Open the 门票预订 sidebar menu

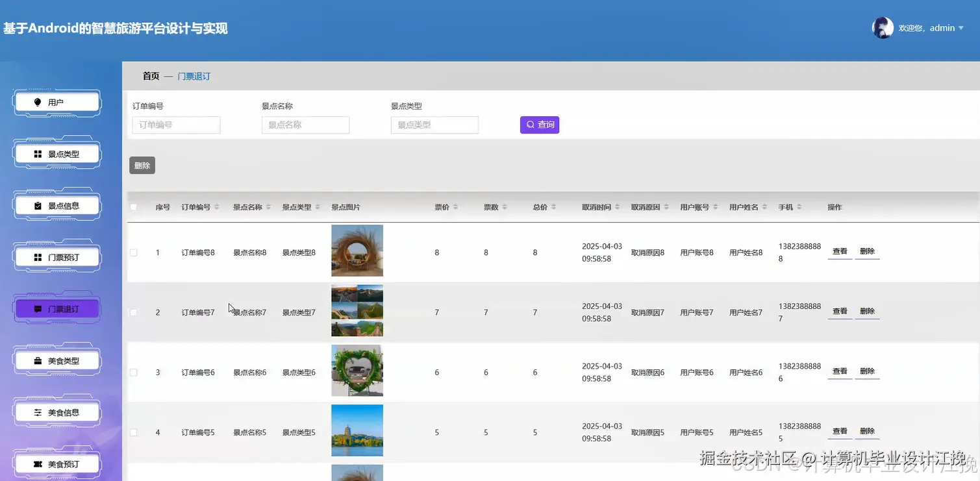57,257
